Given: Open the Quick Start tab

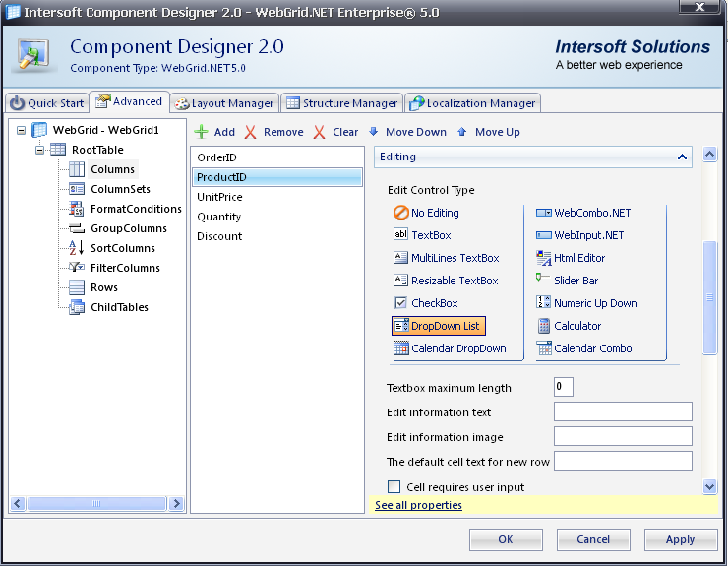Looking at the screenshot, I should tap(47, 102).
